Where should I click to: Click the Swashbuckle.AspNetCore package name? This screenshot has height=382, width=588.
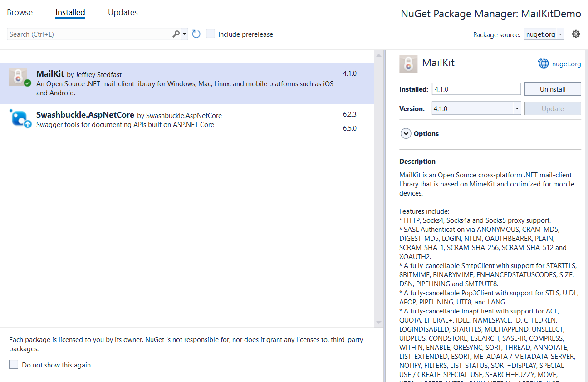click(x=85, y=115)
